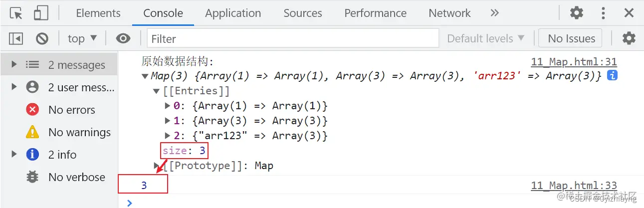Switch to the Sources tab
644x208 pixels.
point(303,13)
